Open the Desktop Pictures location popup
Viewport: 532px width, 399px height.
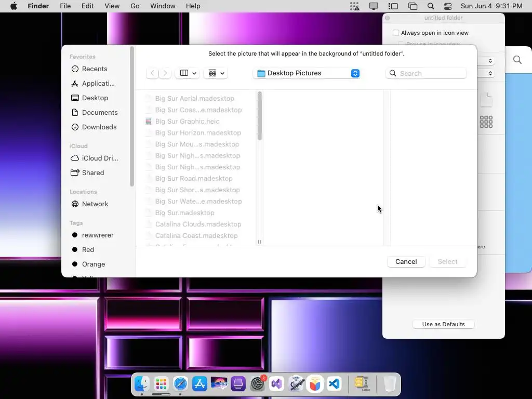point(307,73)
